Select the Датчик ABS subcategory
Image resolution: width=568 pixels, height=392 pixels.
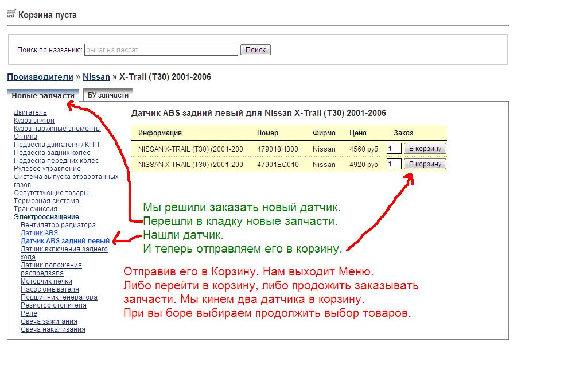(x=39, y=232)
